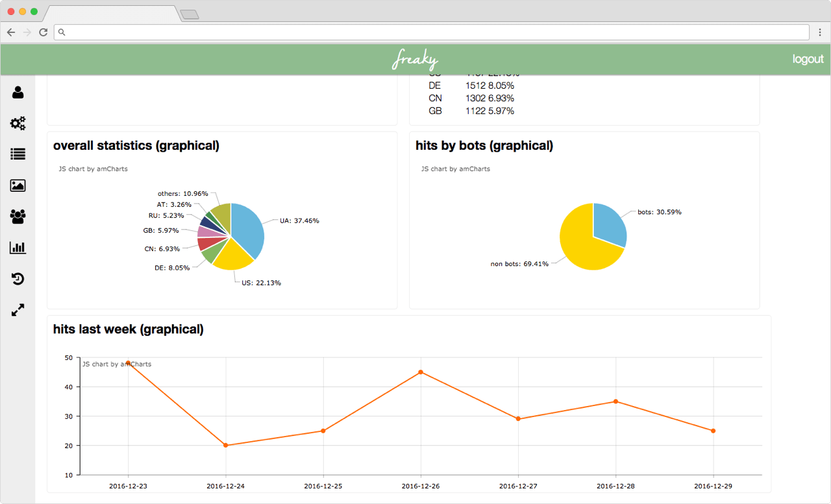Click the browser forward arrow
Image resolution: width=831 pixels, height=504 pixels.
pyautogui.click(x=27, y=32)
